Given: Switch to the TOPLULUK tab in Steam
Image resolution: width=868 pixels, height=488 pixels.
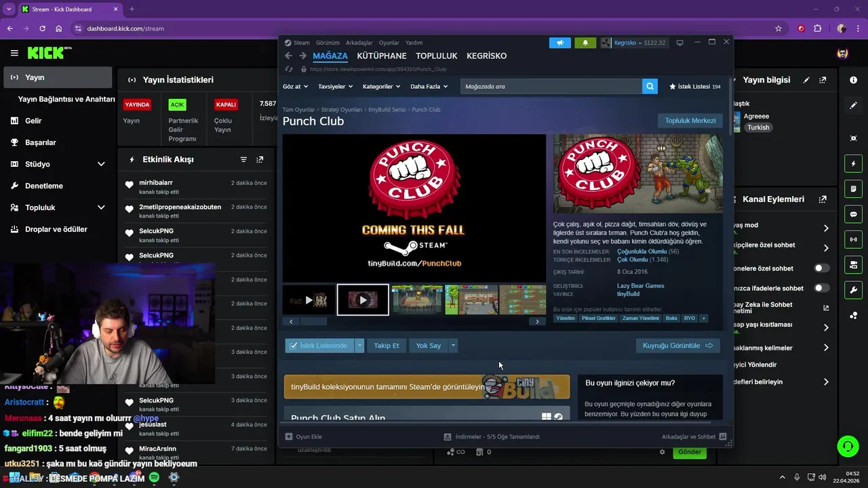Looking at the screenshot, I should [437, 56].
